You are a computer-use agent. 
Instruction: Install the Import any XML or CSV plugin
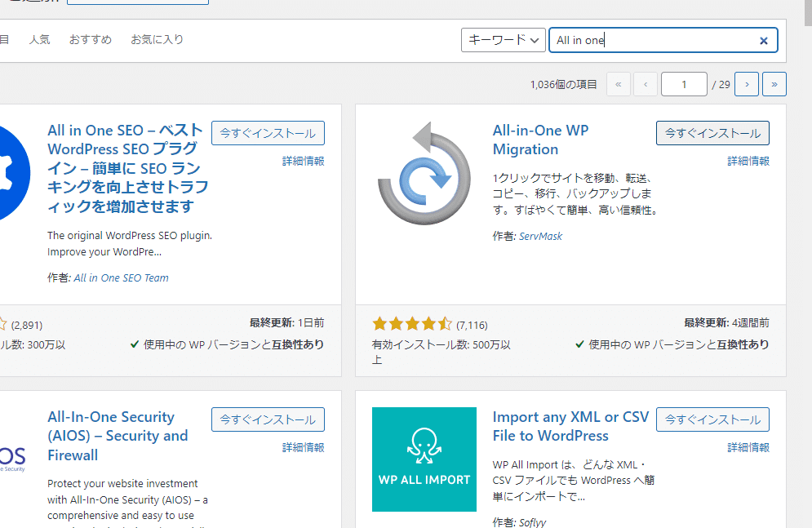point(712,419)
